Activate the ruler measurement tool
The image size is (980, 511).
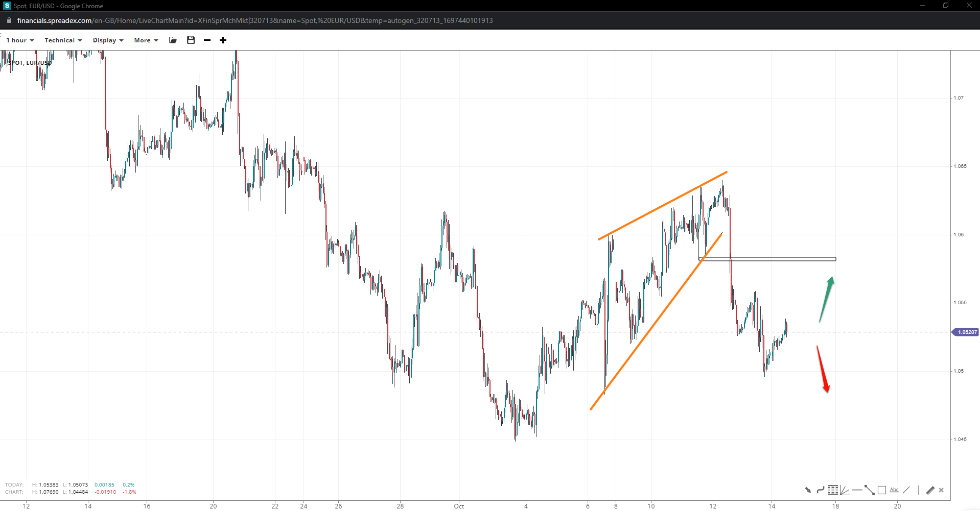[930, 490]
